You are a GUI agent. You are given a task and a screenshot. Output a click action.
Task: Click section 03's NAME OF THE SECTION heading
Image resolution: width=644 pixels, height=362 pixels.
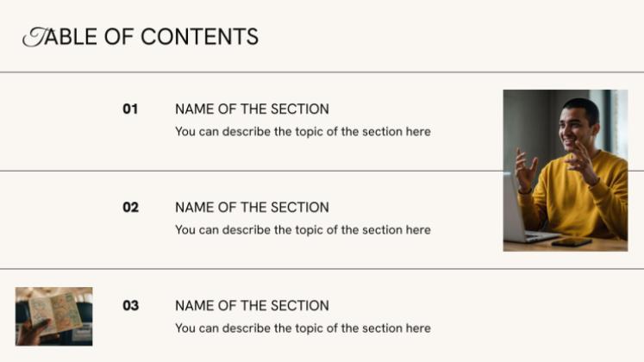(x=252, y=306)
